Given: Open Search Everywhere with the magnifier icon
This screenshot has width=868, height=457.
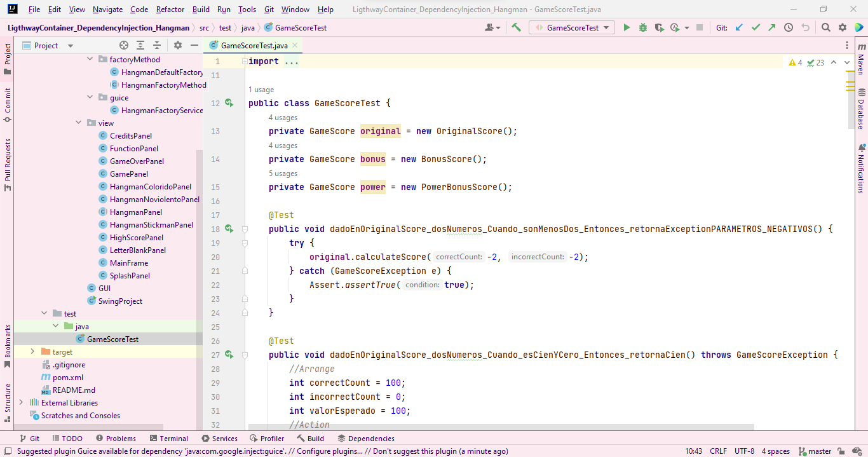Looking at the screenshot, I should pos(824,27).
